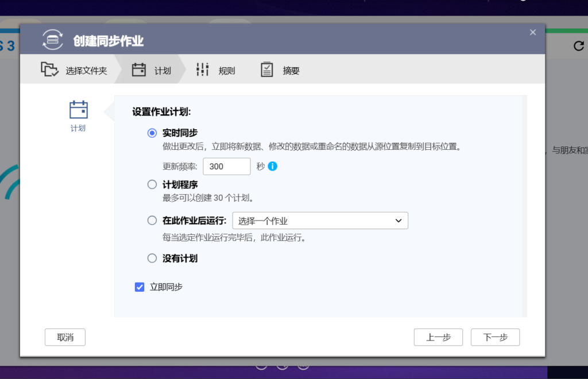Uncheck the 立即同步 checkbox
Viewport: 588px width, 379px height.
[139, 287]
